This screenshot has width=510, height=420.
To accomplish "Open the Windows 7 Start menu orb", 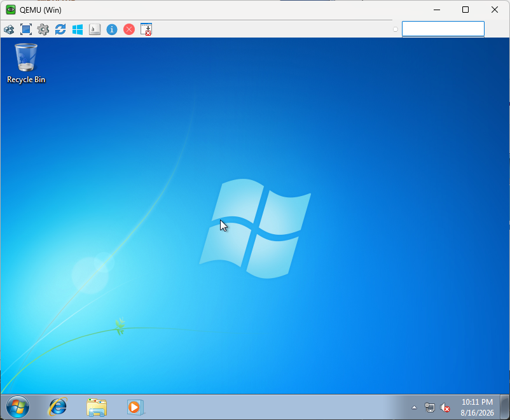I will pos(18,407).
